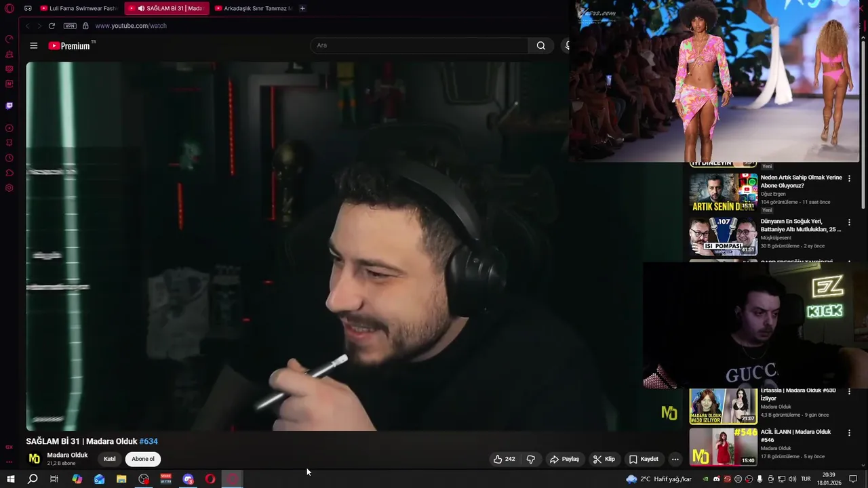Open the NVIDIA tray icon
868x488 pixels.
pyautogui.click(x=706, y=479)
